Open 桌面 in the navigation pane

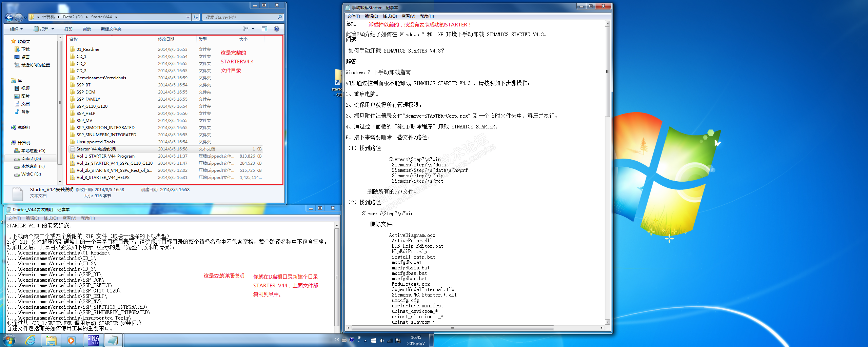pyautogui.click(x=25, y=57)
